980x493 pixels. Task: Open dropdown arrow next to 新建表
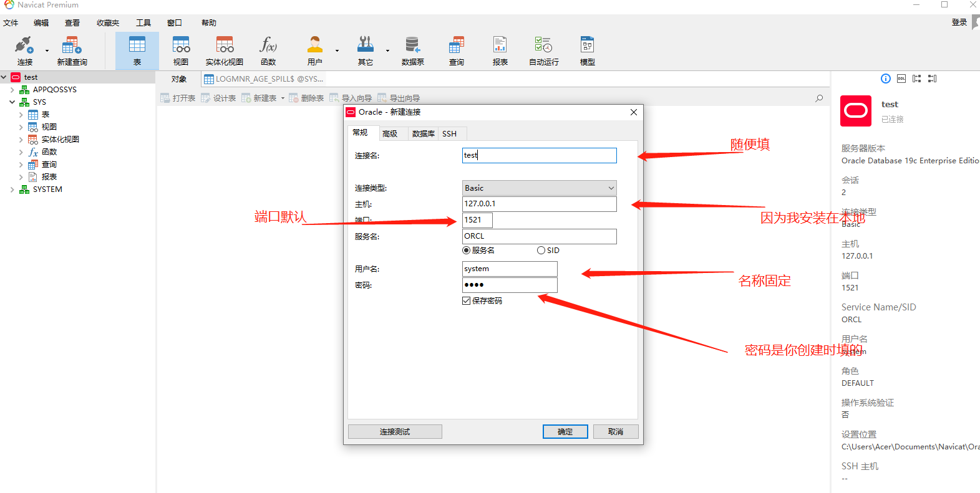[283, 98]
